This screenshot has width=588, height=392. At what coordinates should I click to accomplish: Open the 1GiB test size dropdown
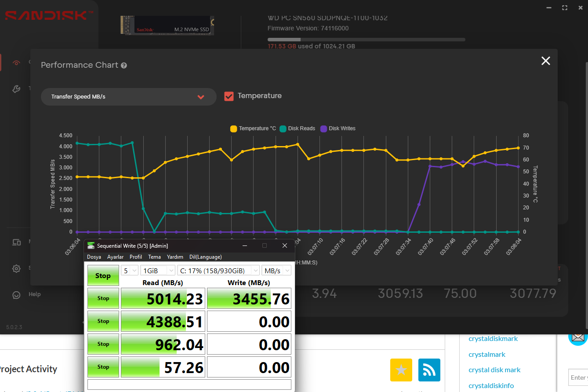coord(157,271)
